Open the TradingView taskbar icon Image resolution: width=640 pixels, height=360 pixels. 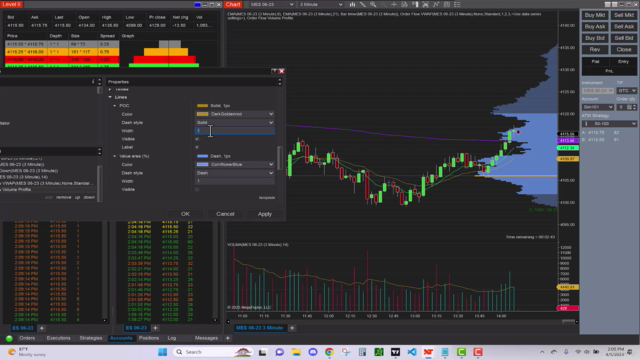click(x=395, y=352)
